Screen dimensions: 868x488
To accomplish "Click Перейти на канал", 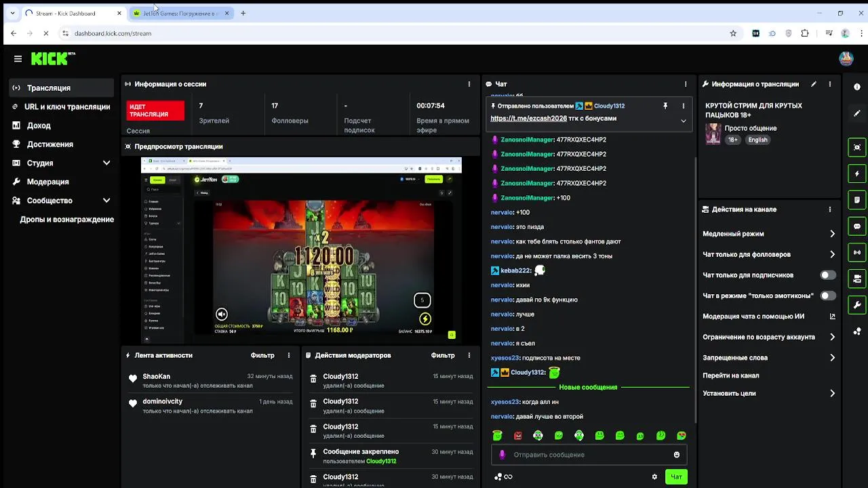I will (731, 375).
